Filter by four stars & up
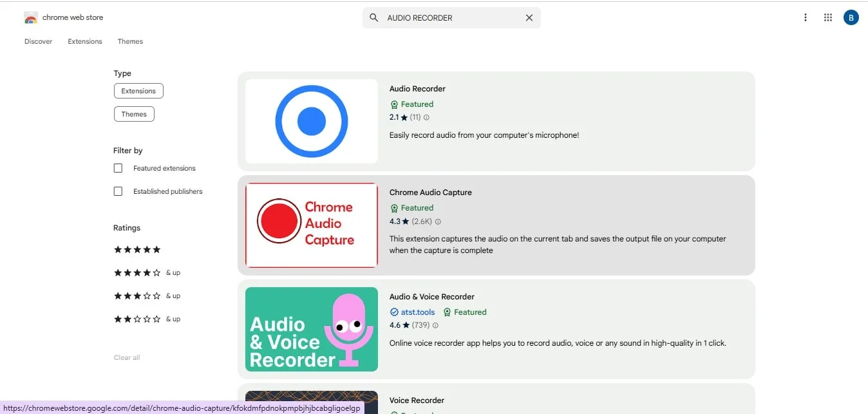 tap(147, 273)
